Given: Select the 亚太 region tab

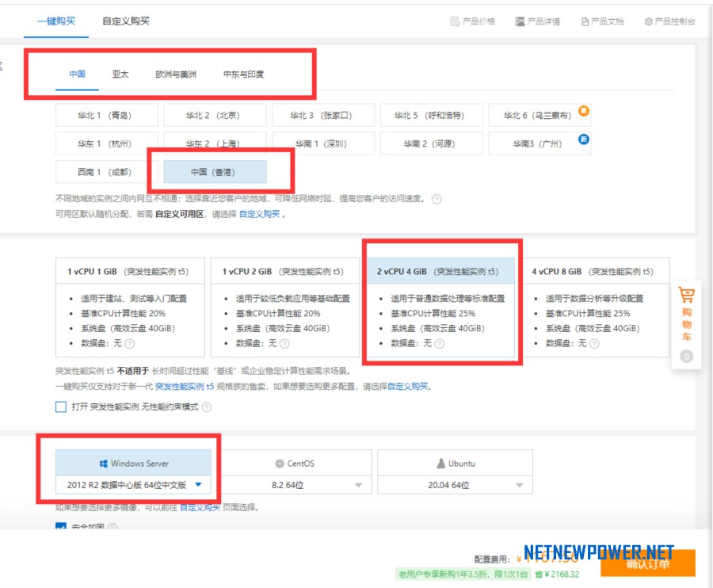Looking at the screenshot, I should 120,74.
